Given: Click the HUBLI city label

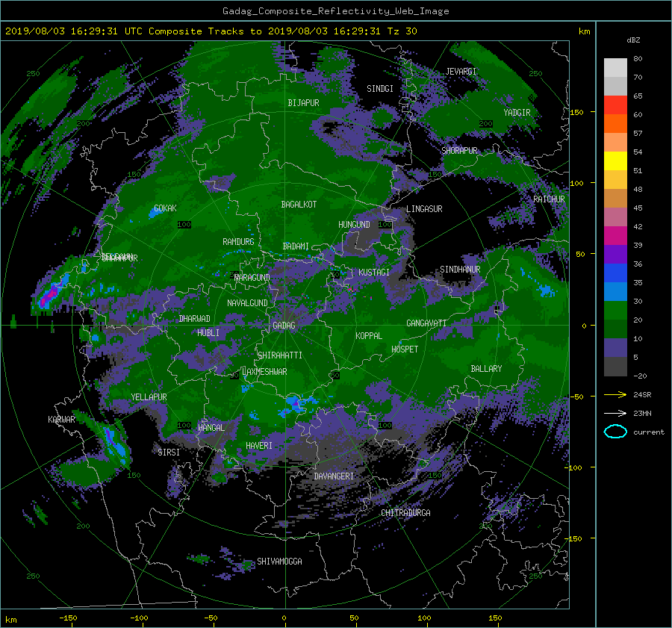Looking at the screenshot, I should click(x=208, y=333).
